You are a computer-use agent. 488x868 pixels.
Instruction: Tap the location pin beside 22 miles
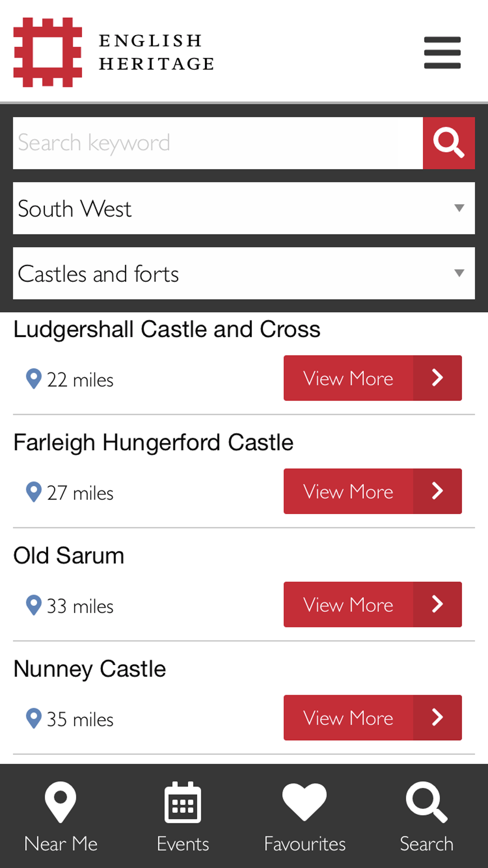click(34, 379)
